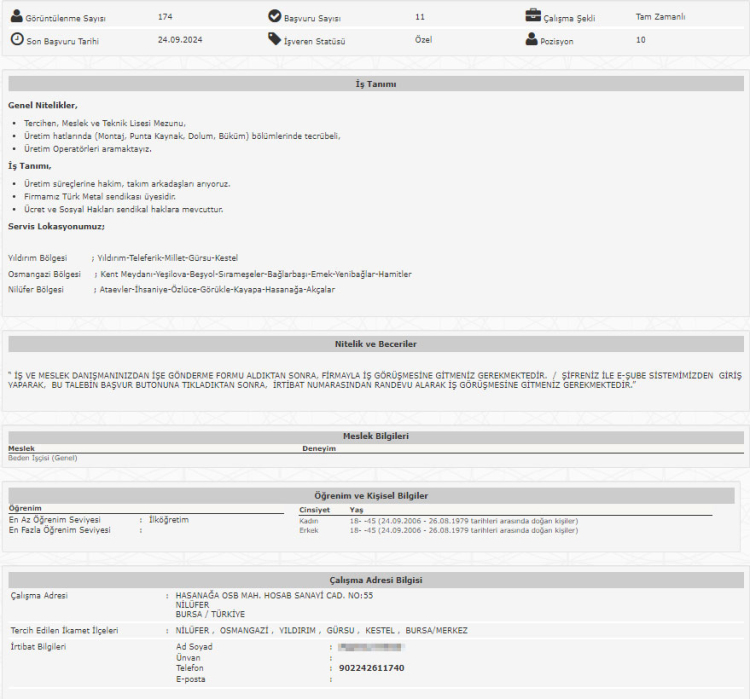Click the Cinsiyet column header

(314, 509)
